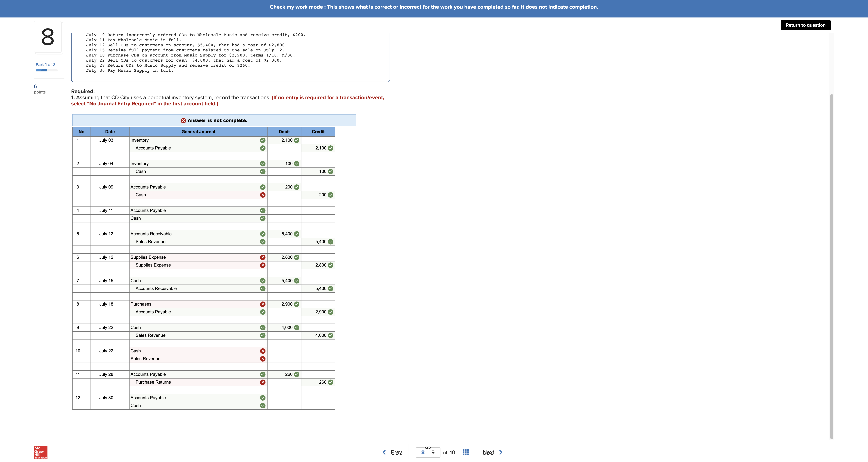This screenshot has width=868, height=462.
Task: Click the Next chevron arrow
Action: (501, 452)
